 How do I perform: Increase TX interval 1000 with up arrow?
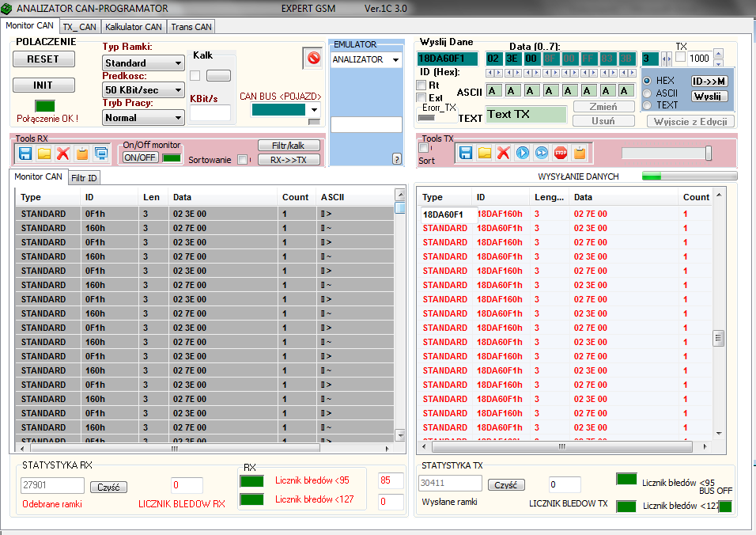[x=718, y=53]
